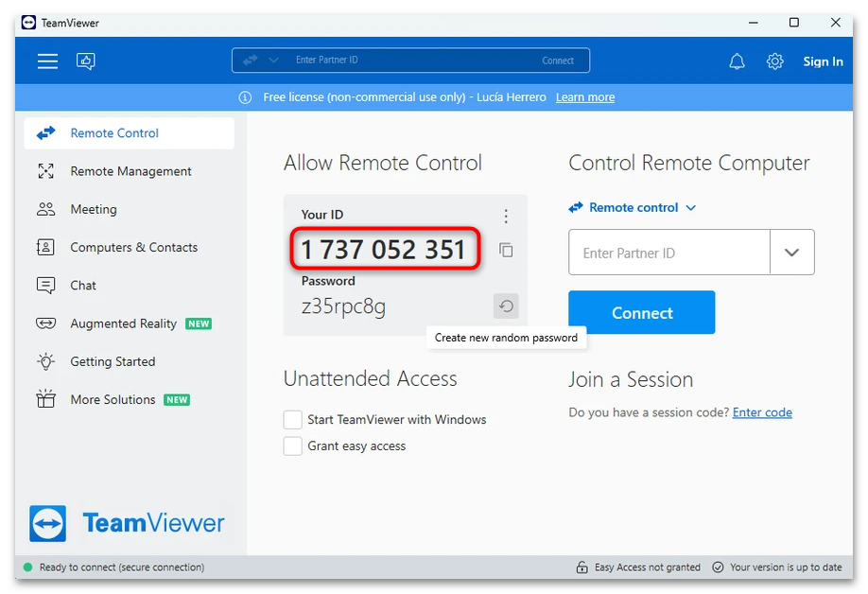Close the TeamViewer window
The height and width of the screenshot is (594, 868).
[x=835, y=23]
